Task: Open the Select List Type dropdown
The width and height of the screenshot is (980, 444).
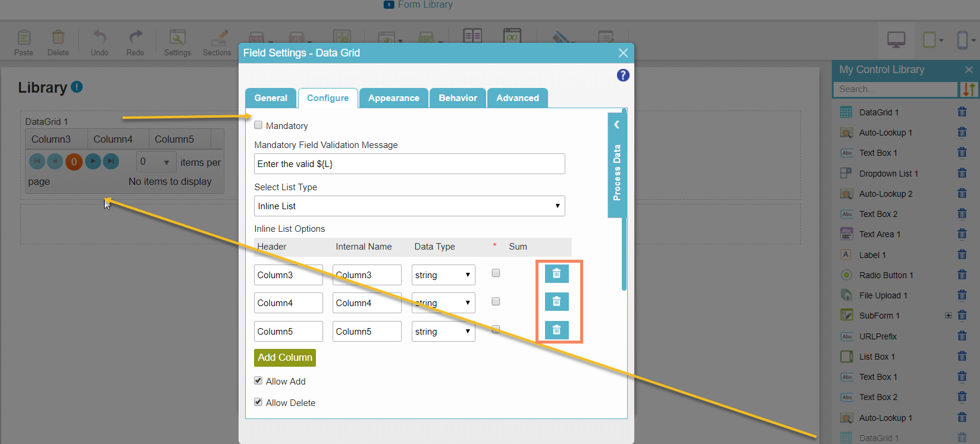Action: (409, 206)
